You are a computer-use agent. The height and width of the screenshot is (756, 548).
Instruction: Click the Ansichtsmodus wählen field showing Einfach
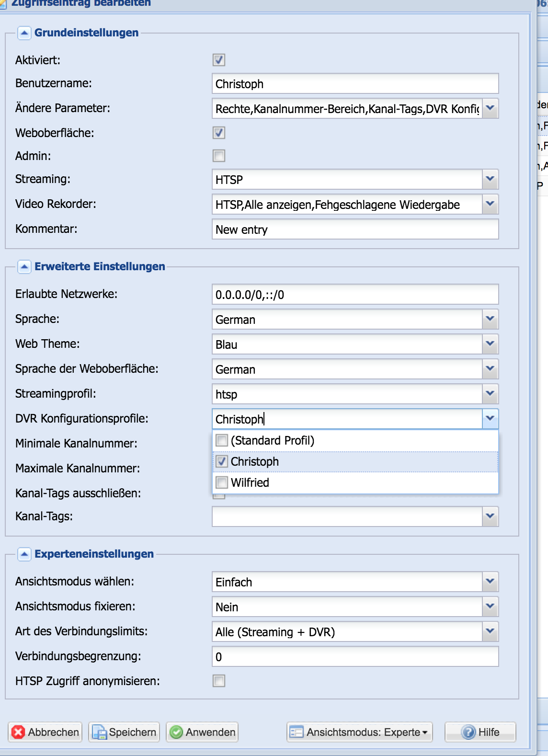point(347,582)
